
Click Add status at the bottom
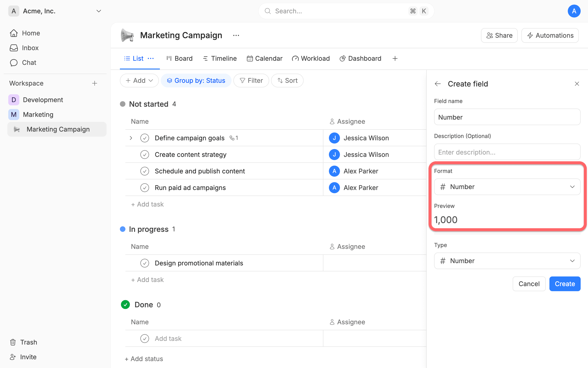pyautogui.click(x=144, y=359)
